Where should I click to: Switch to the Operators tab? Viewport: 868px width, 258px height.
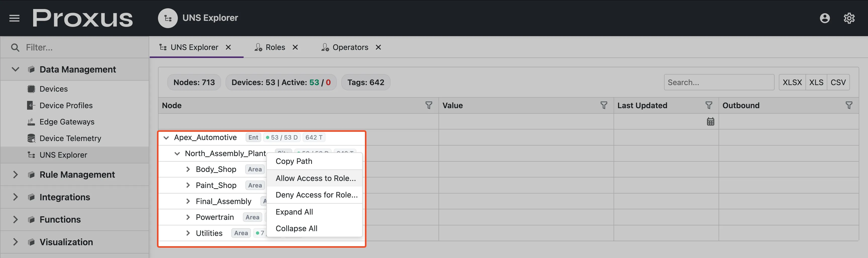tap(350, 47)
